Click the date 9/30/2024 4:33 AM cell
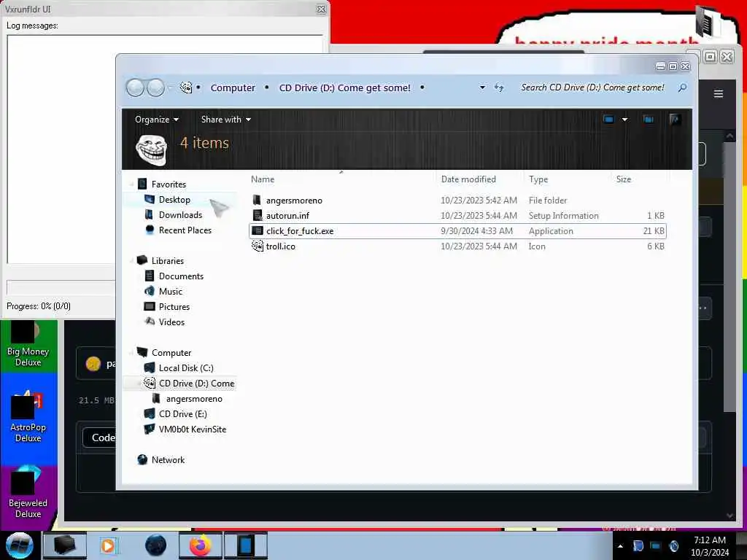 click(476, 231)
